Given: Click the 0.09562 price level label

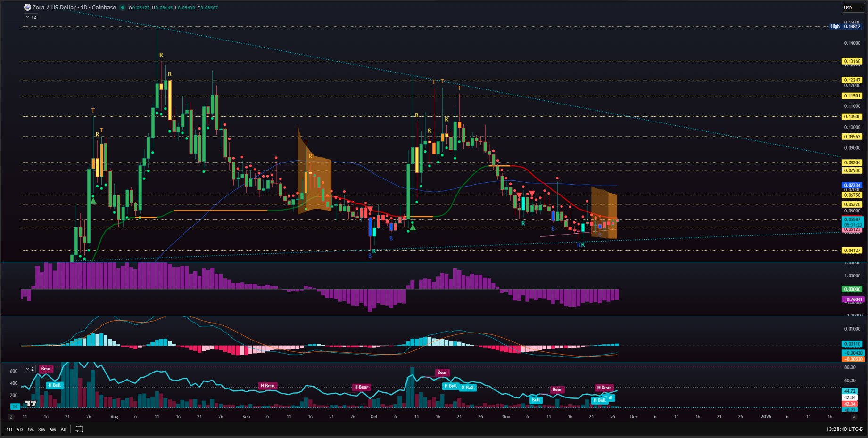Looking at the screenshot, I should point(852,137).
